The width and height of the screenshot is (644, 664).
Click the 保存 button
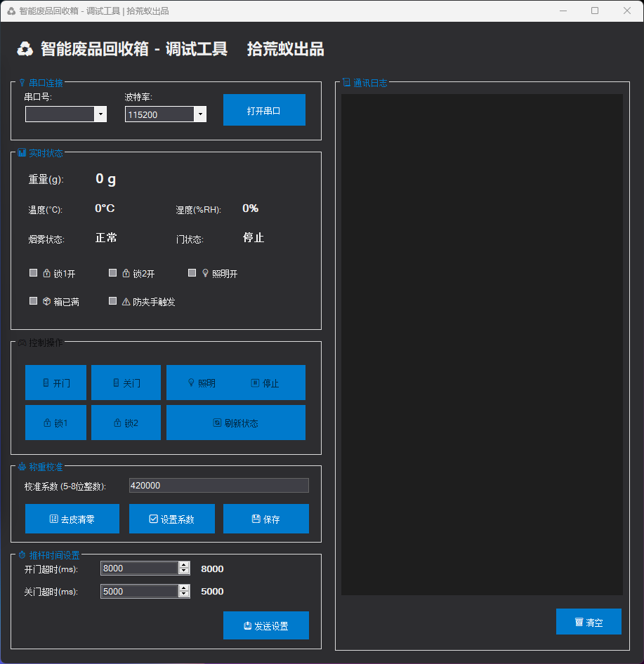coord(265,518)
